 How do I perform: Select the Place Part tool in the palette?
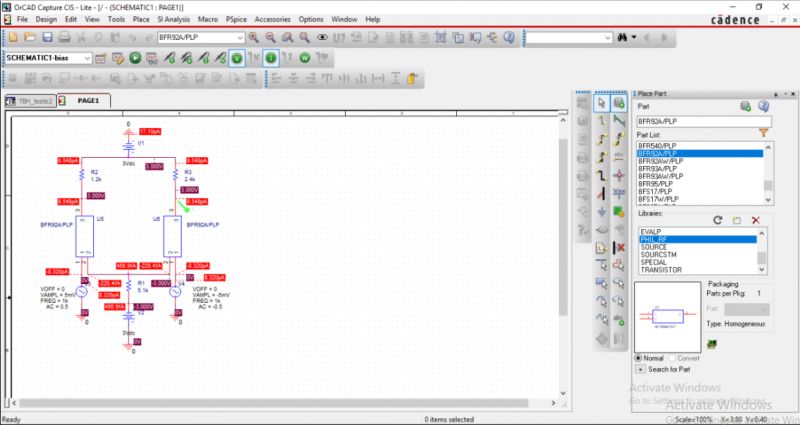click(619, 103)
